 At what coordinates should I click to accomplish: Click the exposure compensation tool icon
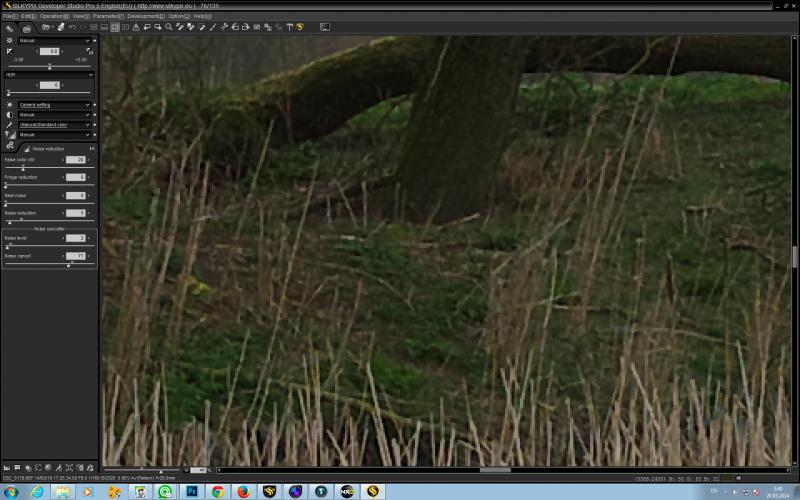[9, 52]
